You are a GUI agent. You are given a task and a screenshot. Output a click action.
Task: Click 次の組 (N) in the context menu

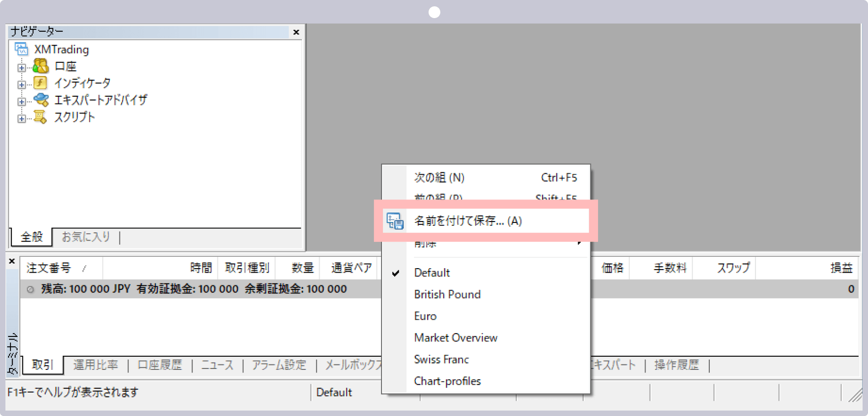coord(439,177)
